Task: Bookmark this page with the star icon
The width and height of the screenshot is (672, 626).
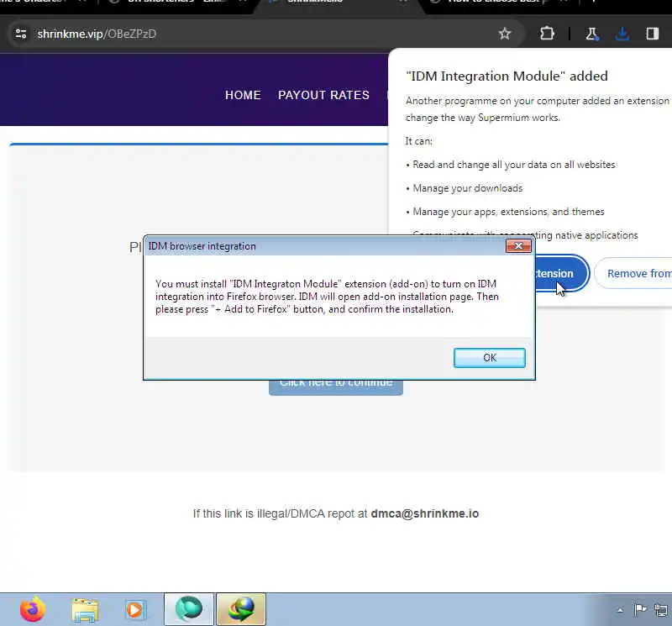Action: coord(505,34)
